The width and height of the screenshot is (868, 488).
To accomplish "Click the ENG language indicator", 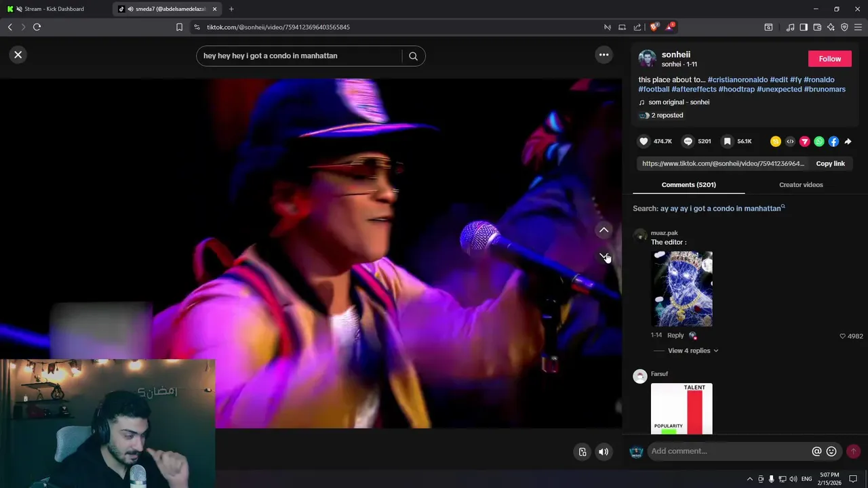I will [807, 479].
